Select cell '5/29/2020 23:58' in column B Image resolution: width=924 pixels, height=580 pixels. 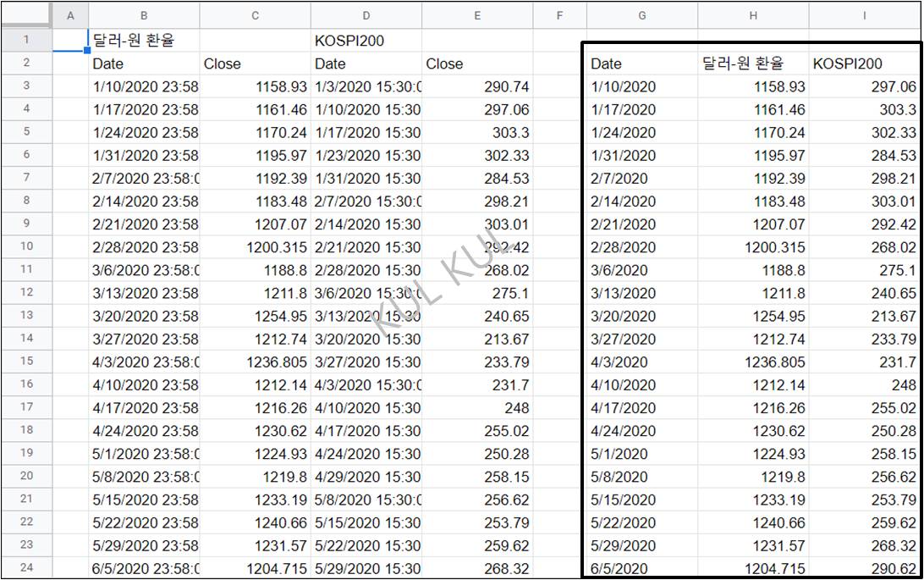click(x=144, y=546)
